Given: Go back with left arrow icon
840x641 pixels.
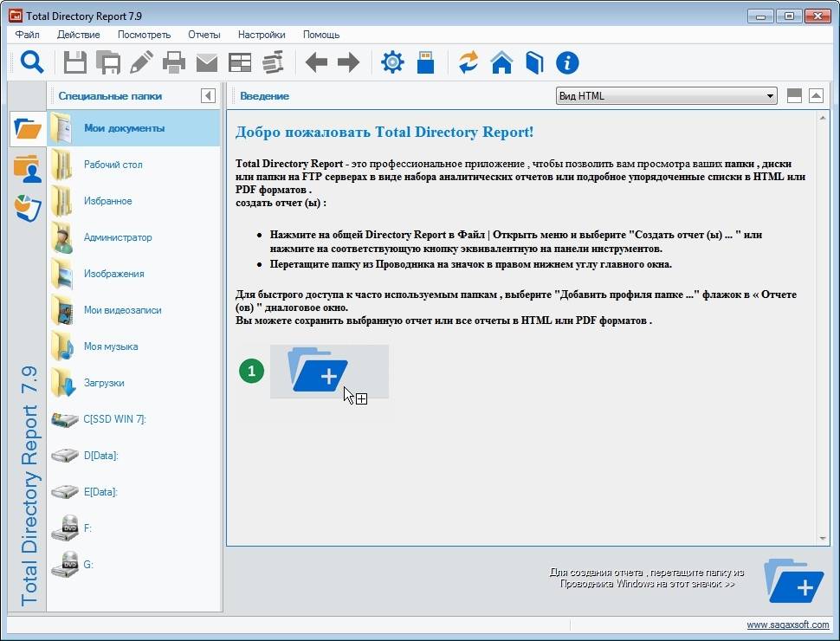Looking at the screenshot, I should [x=317, y=62].
